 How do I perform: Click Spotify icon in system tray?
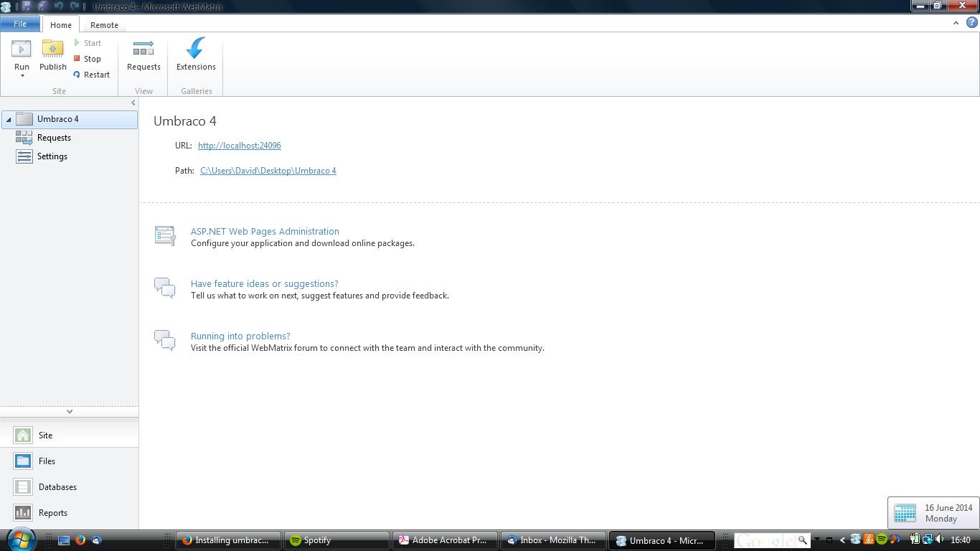[882, 540]
